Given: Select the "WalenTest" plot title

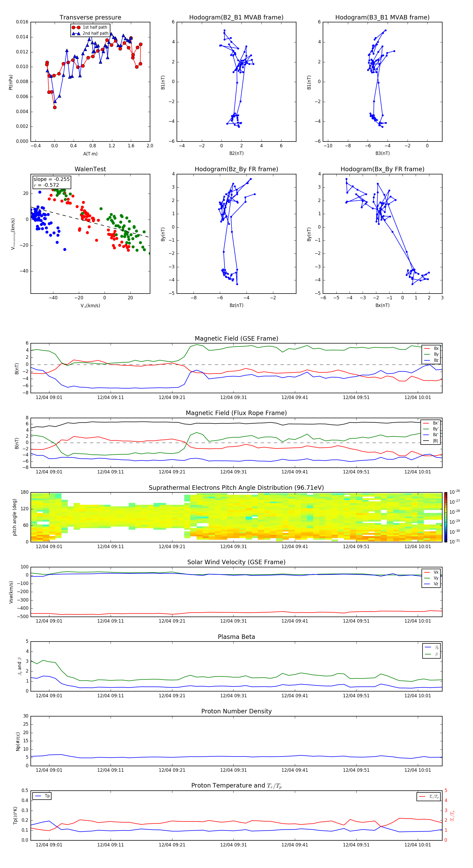Looking at the screenshot, I should pyautogui.click(x=90, y=169).
